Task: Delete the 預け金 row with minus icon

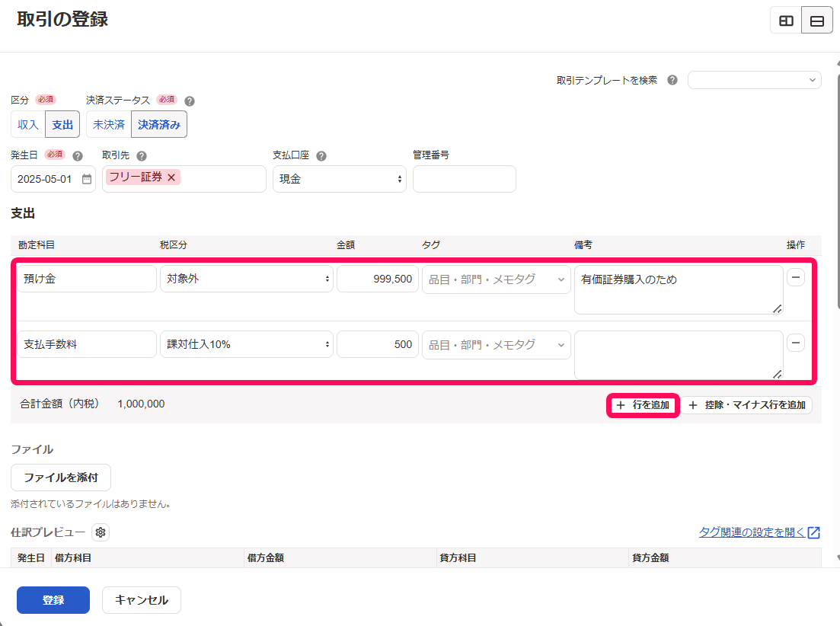Action: [x=796, y=277]
